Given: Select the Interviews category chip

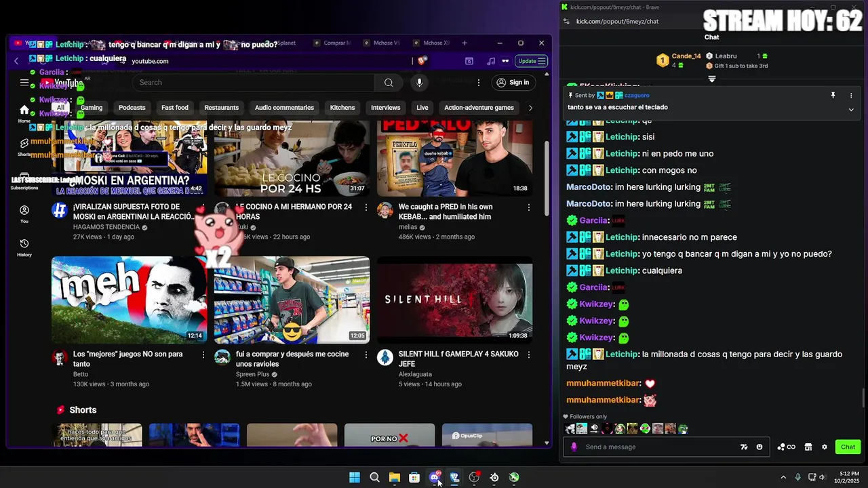Looking at the screenshot, I should 386,108.
